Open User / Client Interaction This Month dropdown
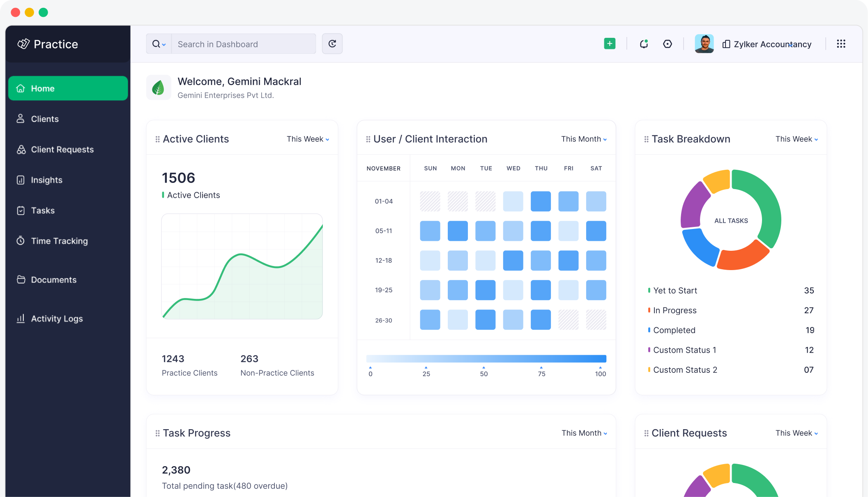 [584, 139]
